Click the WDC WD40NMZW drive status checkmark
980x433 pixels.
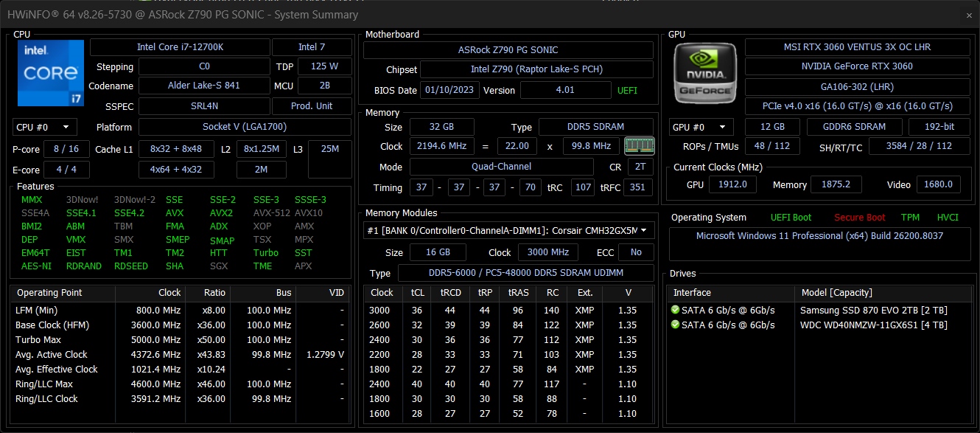(x=675, y=325)
